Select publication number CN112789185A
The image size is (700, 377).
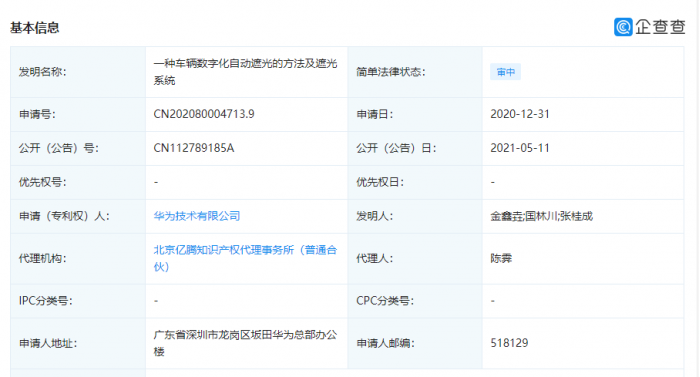point(193,148)
